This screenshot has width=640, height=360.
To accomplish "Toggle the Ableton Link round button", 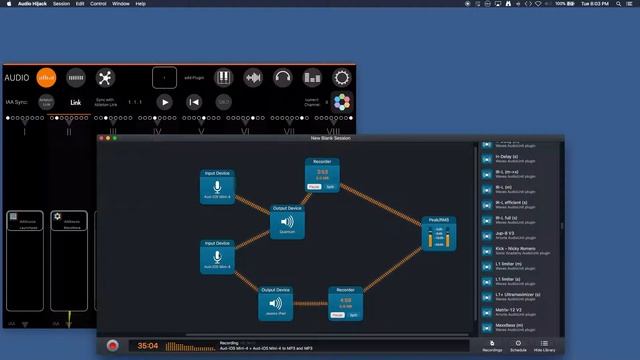I will (46, 102).
